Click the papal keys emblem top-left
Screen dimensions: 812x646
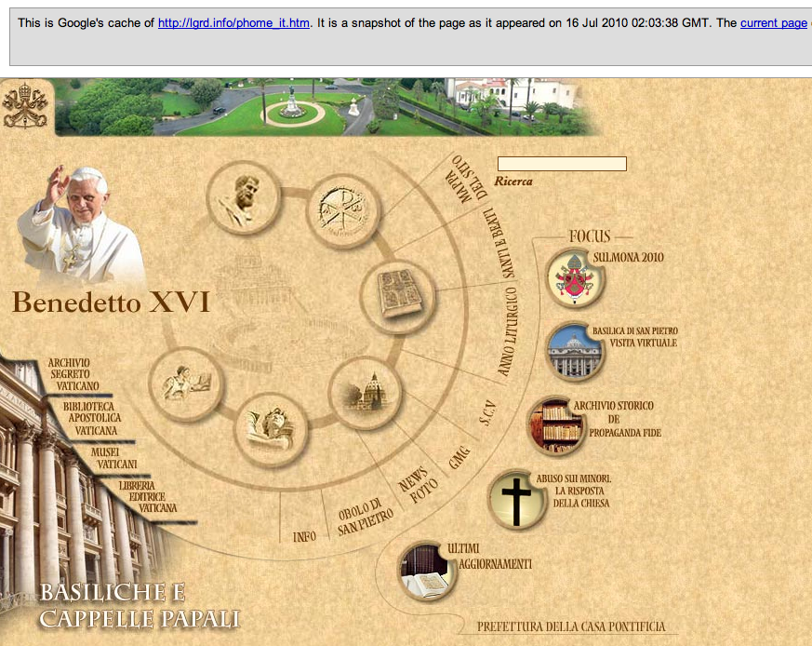tap(25, 105)
